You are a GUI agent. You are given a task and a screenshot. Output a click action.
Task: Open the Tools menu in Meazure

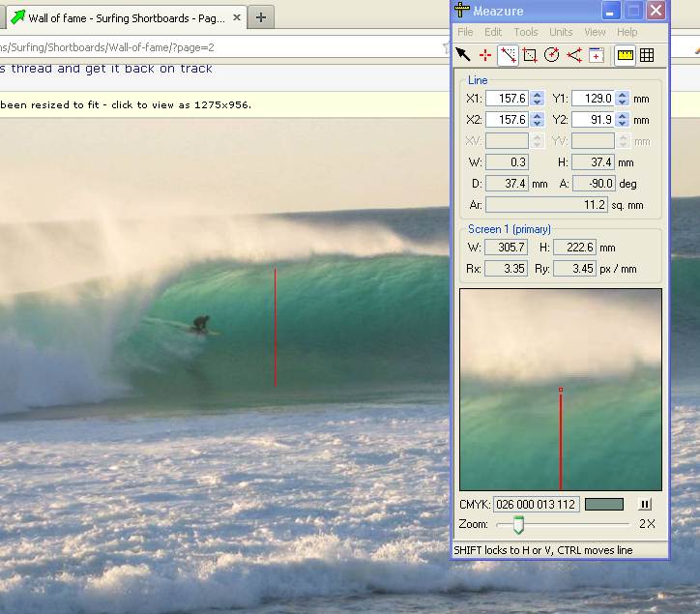526,32
